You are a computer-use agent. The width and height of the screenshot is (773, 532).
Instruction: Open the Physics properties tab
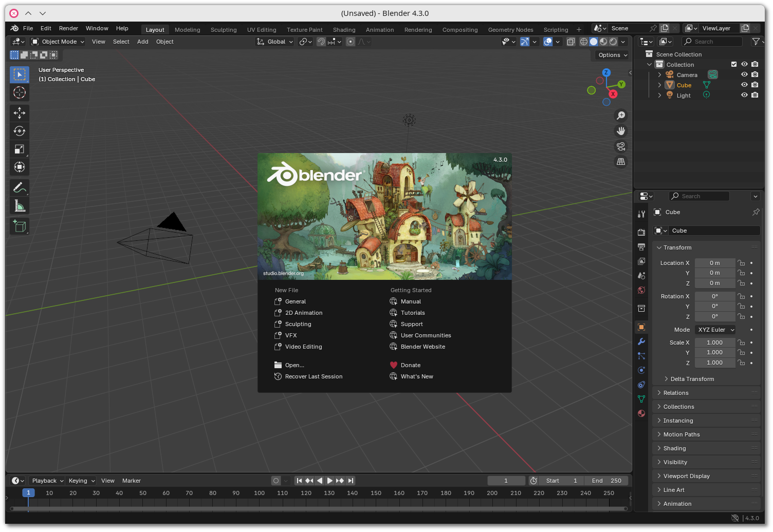click(641, 370)
